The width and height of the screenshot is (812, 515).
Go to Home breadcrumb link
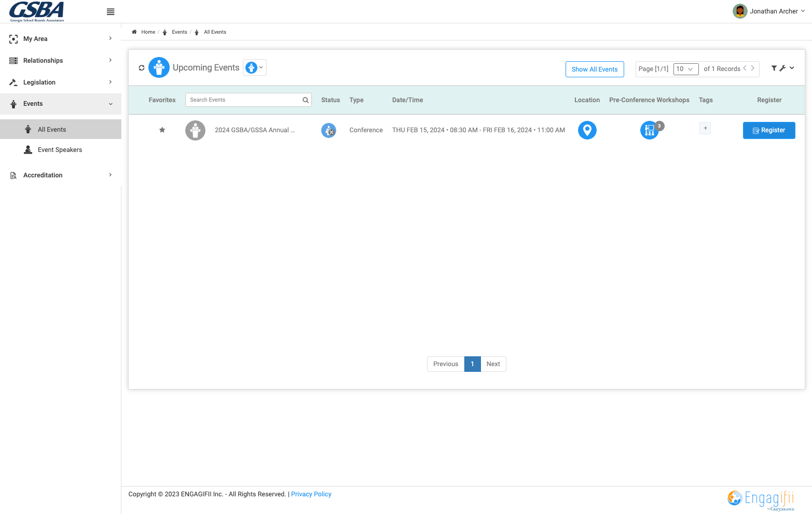148,32
